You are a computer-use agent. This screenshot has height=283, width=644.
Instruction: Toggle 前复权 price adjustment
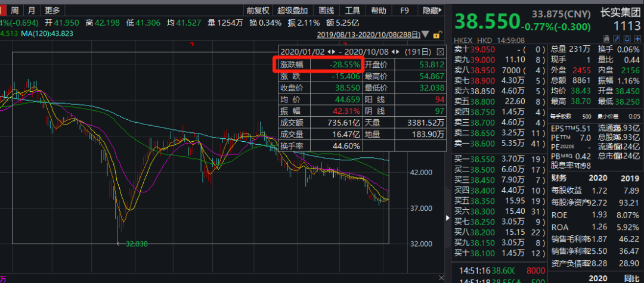(x=258, y=11)
